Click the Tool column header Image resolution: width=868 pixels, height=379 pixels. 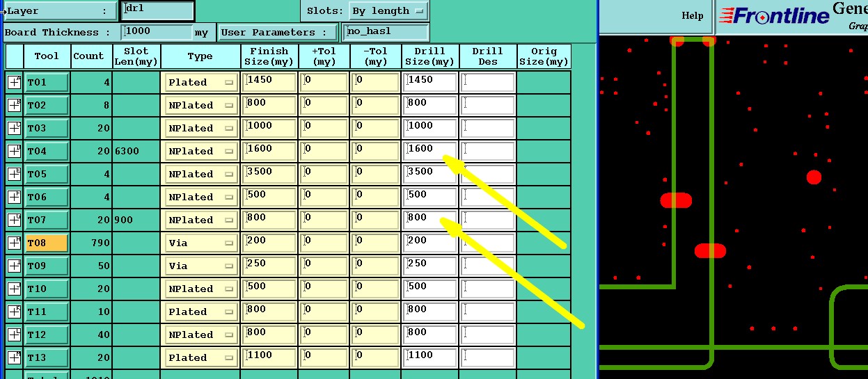[x=47, y=56]
